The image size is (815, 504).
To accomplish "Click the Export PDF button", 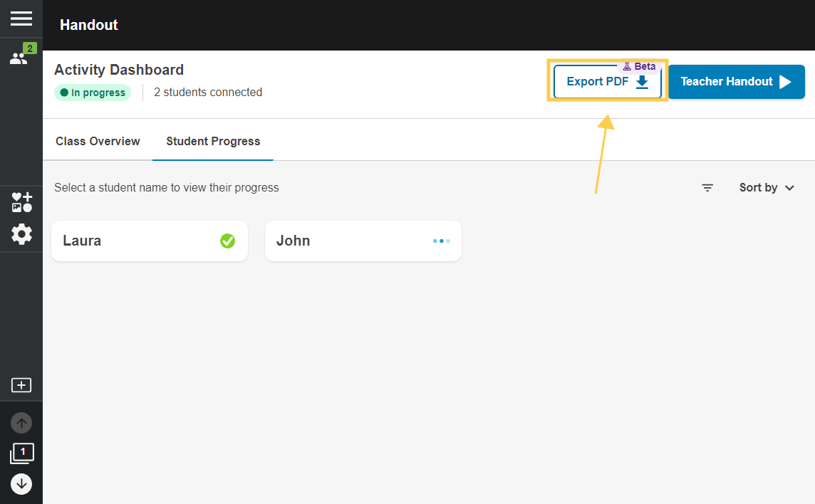I will click(607, 82).
